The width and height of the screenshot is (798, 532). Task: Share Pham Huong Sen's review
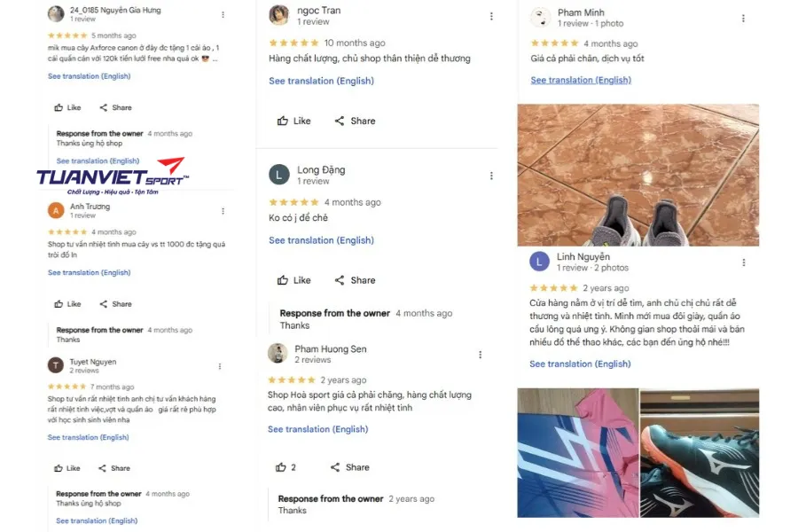[x=350, y=467]
